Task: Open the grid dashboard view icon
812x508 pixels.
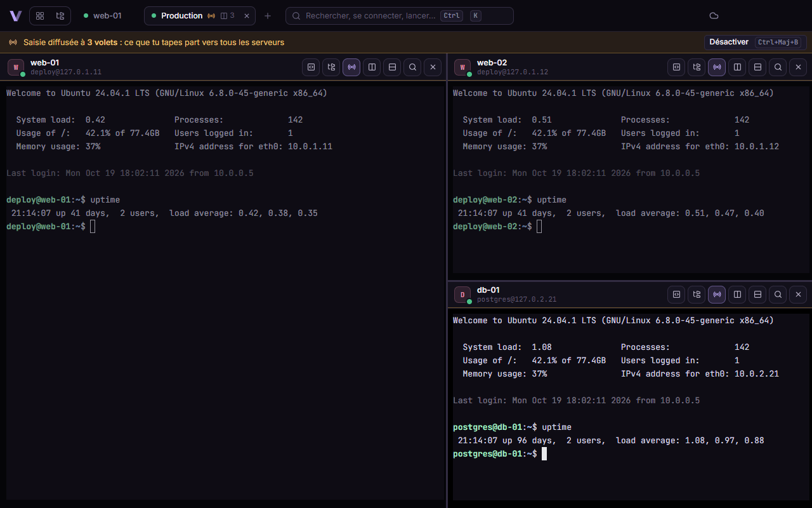Action: click(x=40, y=16)
